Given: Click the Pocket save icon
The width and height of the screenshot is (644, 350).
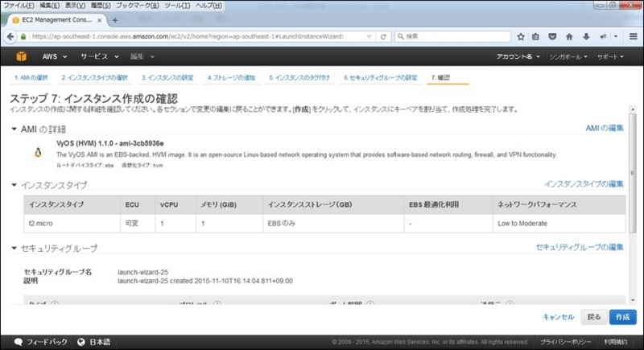Looking at the screenshot, I should coord(552,36).
